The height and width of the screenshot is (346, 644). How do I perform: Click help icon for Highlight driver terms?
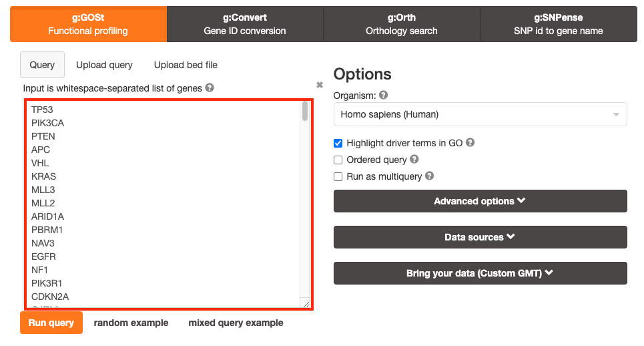tap(470, 143)
